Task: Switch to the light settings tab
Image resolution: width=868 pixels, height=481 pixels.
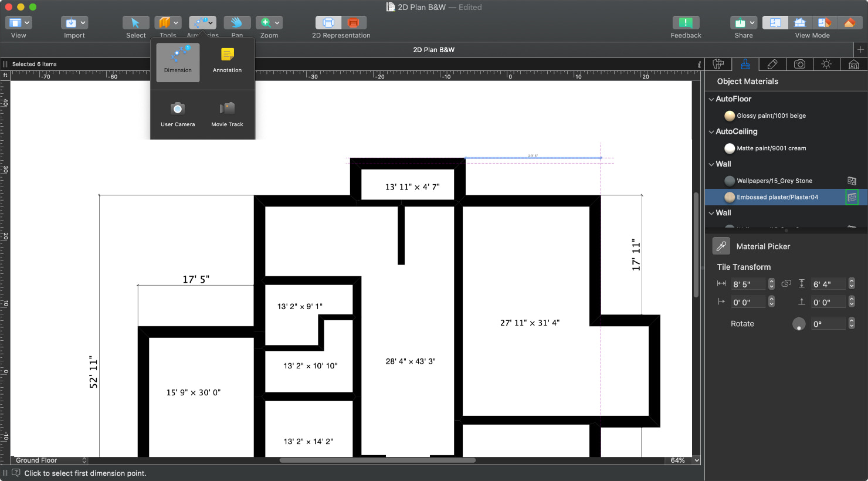Action: 826,64
